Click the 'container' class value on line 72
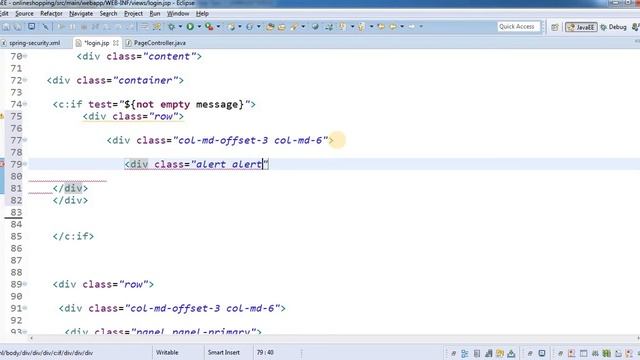Screen dimensions: 640x360 (145, 80)
